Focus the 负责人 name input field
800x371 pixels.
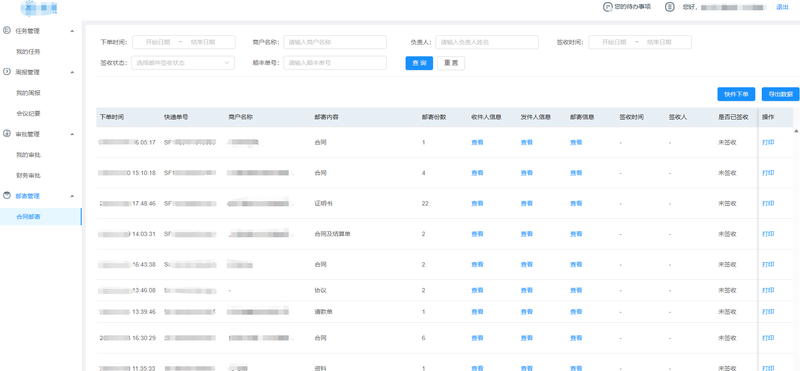pos(487,42)
